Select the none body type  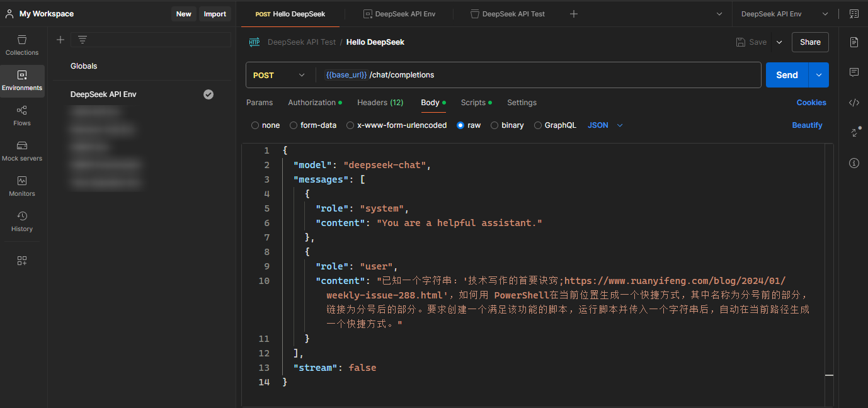pos(255,125)
